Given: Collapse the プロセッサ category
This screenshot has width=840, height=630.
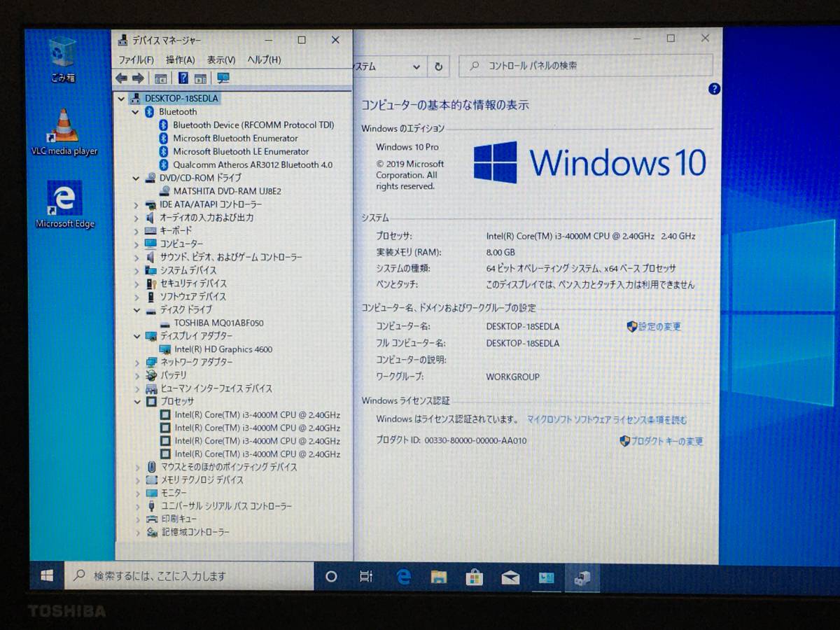Looking at the screenshot, I should click(x=136, y=402).
